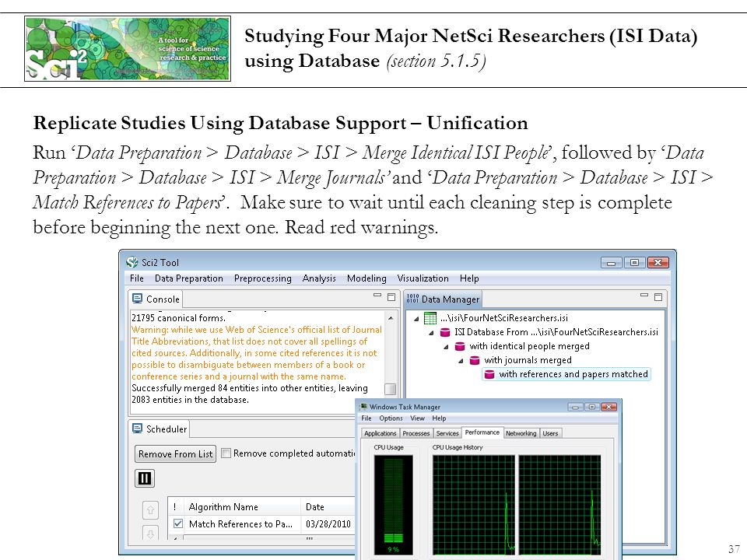The width and height of the screenshot is (747, 560).
Task: Open Task Manager File menu
Action: tap(366, 418)
